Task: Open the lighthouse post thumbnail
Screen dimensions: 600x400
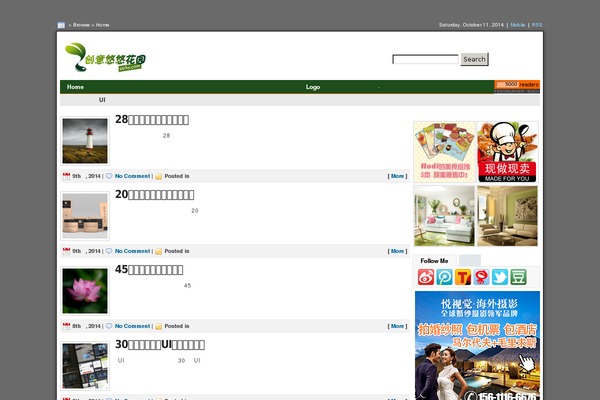Action: 85,141
